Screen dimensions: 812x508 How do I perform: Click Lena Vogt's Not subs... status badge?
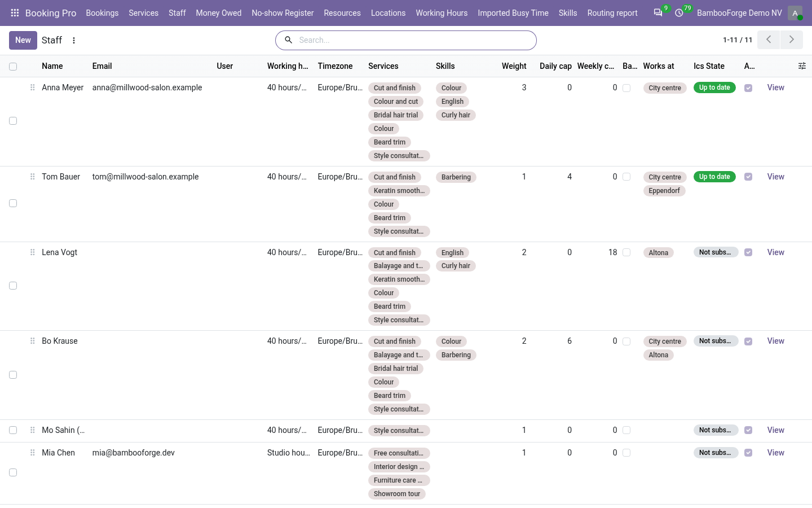(716, 252)
